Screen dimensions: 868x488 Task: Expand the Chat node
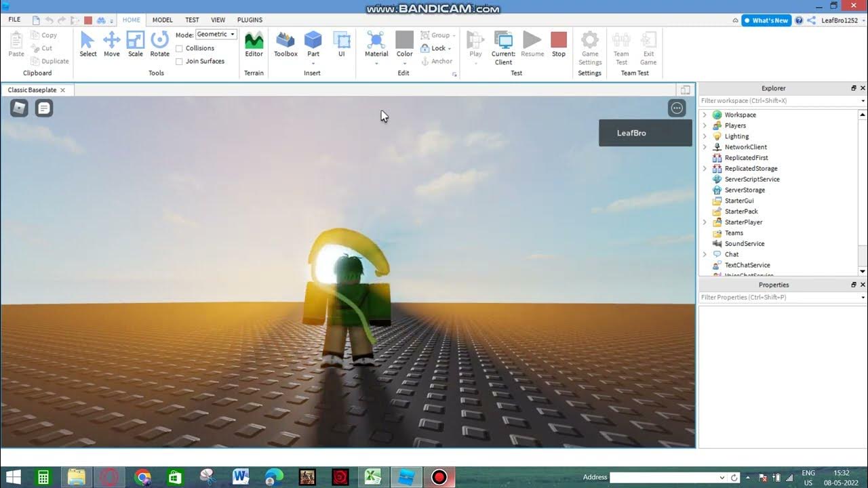pos(705,254)
